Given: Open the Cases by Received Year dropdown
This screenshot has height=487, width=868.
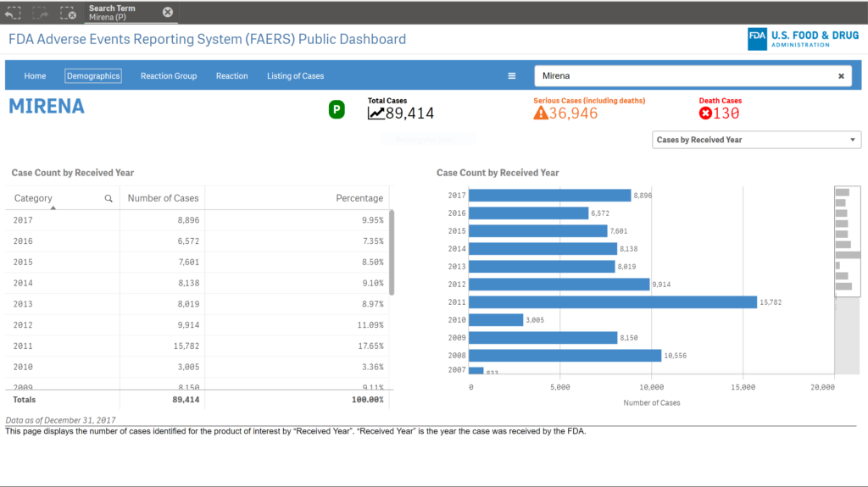Looking at the screenshot, I should click(x=756, y=140).
